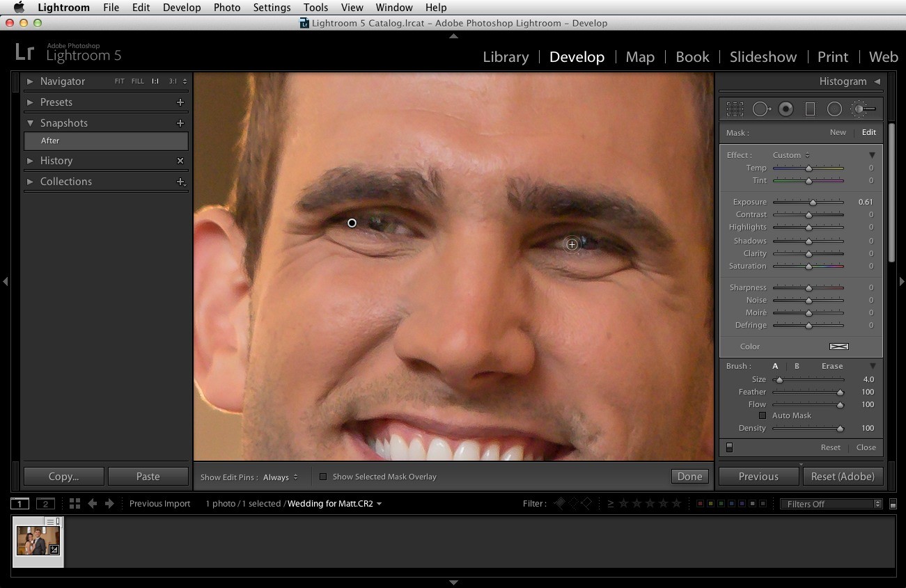The height and width of the screenshot is (588, 906).
Task: Enable Show Selected Mask Overlay checkbox
Action: [323, 477]
